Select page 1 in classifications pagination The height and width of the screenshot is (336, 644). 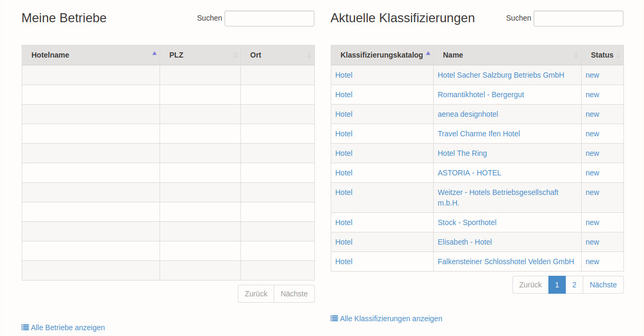(557, 285)
